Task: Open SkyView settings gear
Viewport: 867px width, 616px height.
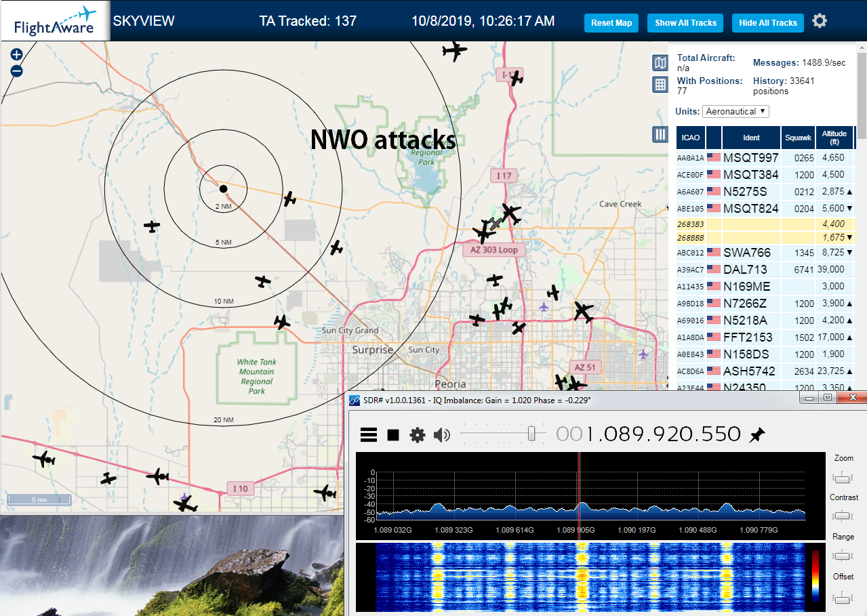Action: 820,22
